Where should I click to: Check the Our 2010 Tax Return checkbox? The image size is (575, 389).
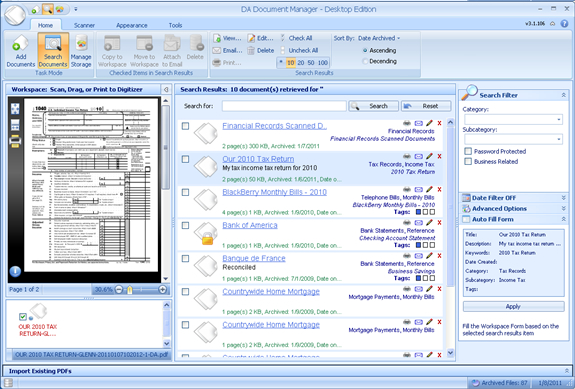186,159
